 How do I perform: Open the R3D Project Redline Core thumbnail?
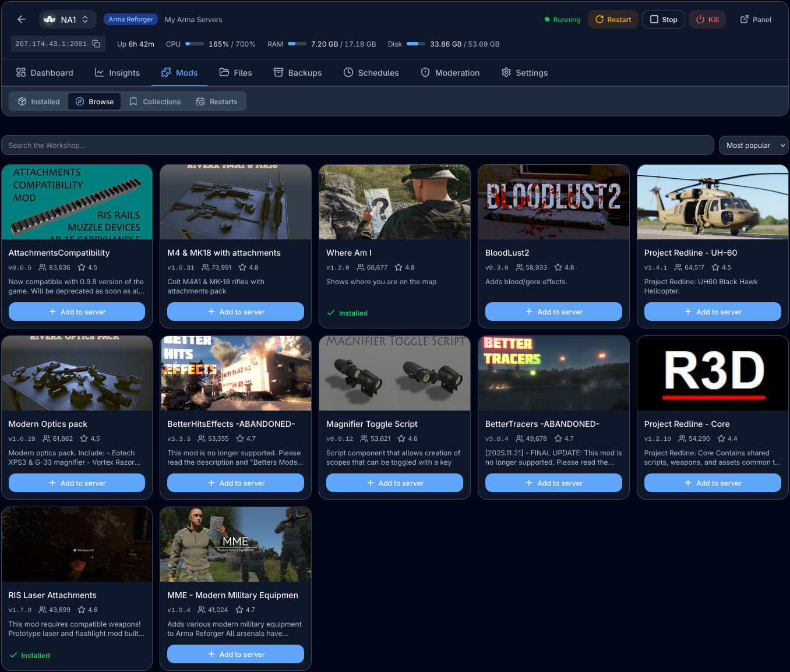pyautogui.click(x=713, y=373)
